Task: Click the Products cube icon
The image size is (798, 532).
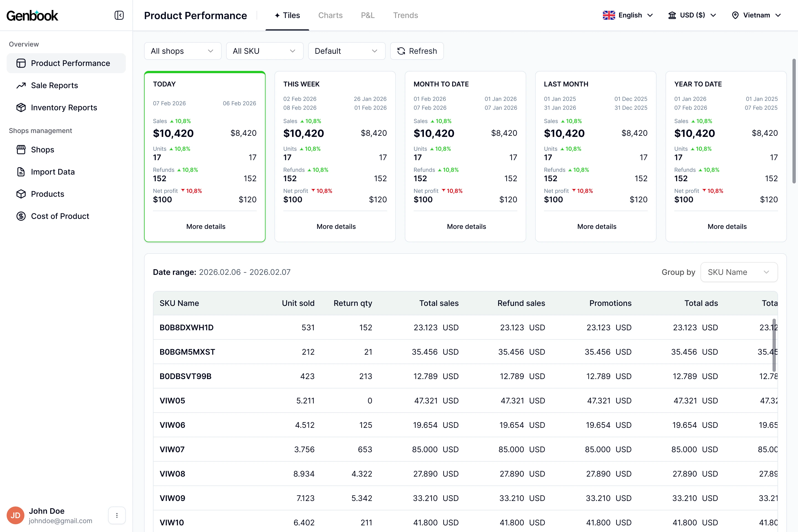Action: tap(21, 194)
